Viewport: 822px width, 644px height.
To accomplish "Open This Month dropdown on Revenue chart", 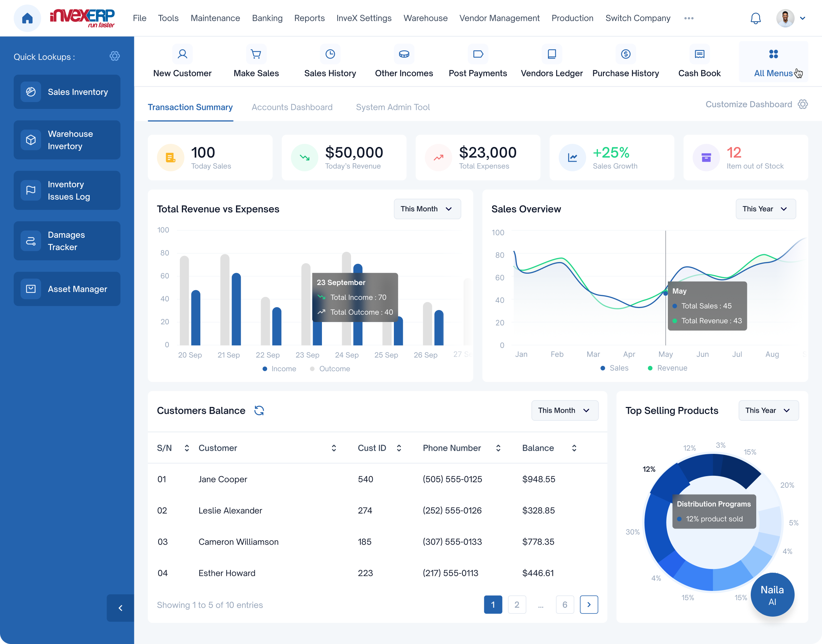I will pos(427,209).
